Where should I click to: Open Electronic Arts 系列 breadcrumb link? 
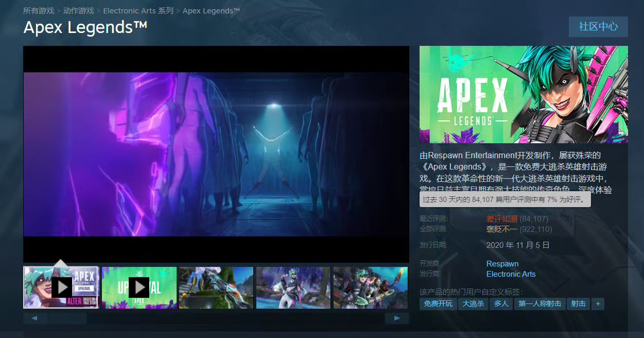138,11
